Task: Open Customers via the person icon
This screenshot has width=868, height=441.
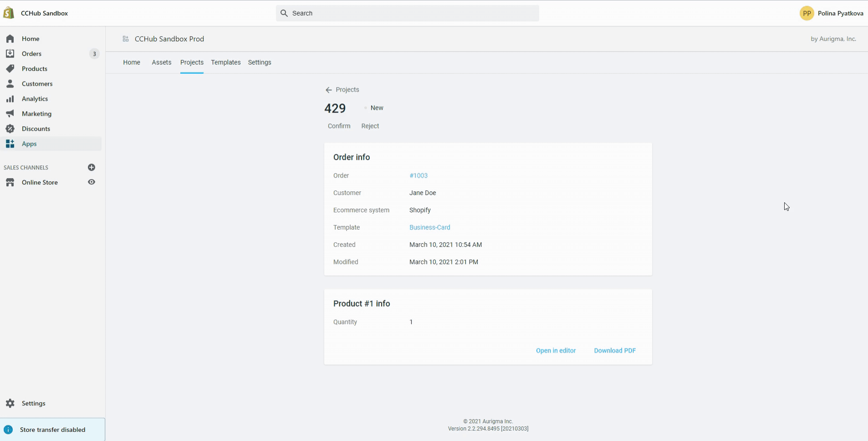Action: point(10,84)
